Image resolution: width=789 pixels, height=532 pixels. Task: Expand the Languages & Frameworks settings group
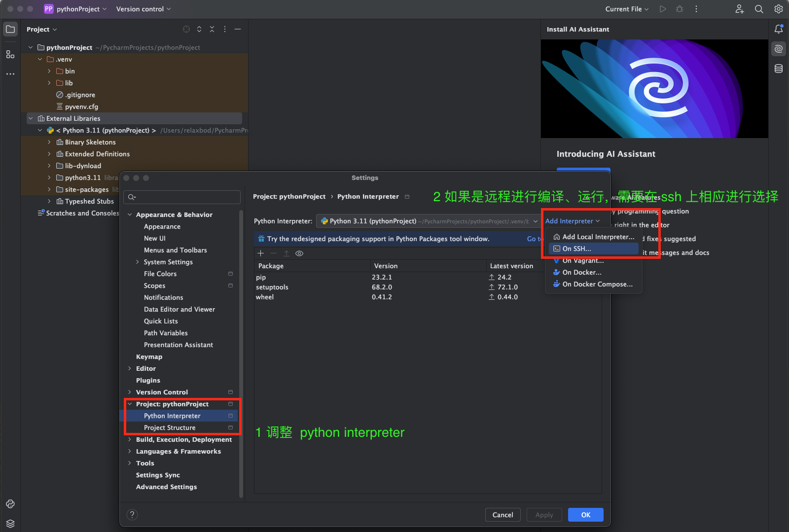coord(130,452)
